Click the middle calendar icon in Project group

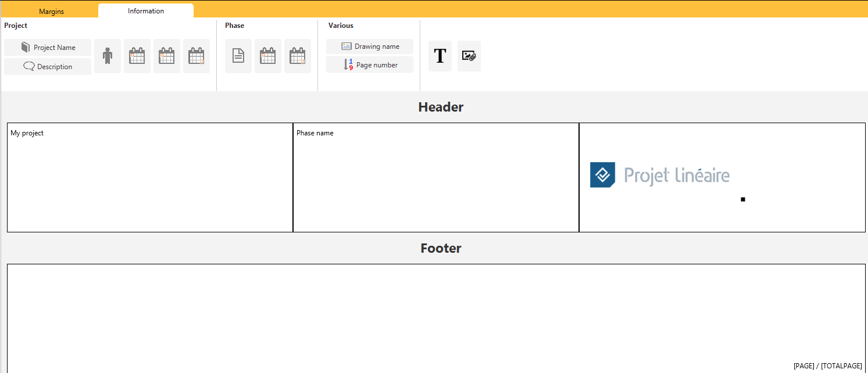click(167, 56)
